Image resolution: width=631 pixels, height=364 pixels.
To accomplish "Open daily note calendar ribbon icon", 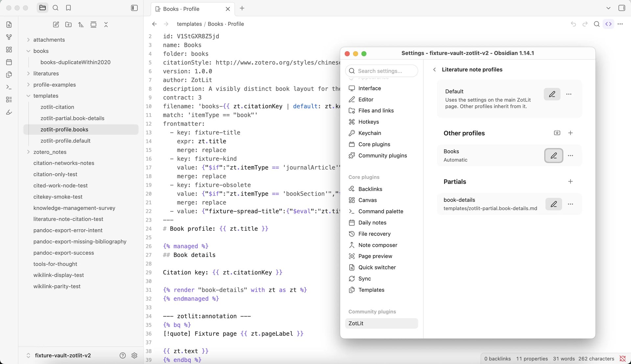I will (x=9, y=62).
